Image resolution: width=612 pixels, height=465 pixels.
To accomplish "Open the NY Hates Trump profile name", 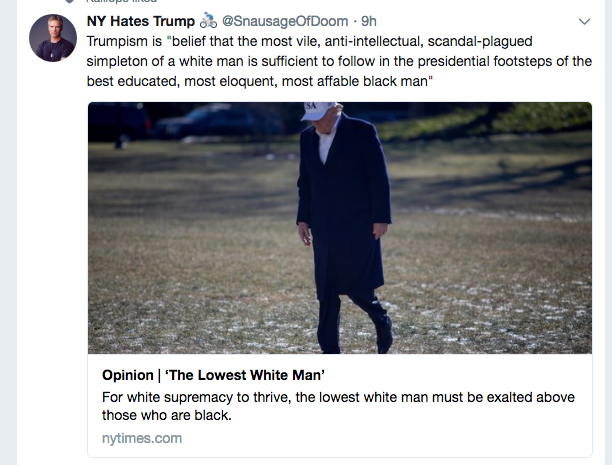I will point(141,21).
